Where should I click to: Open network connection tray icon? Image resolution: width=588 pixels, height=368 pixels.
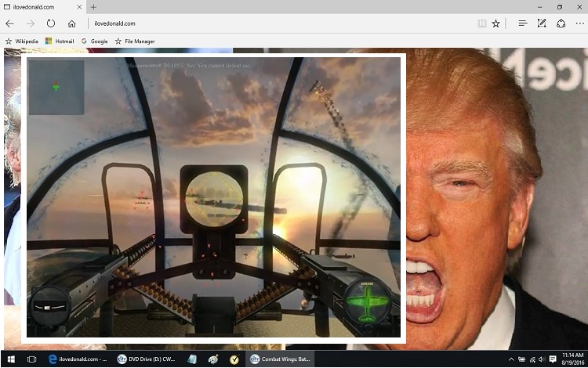coord(532,359)
